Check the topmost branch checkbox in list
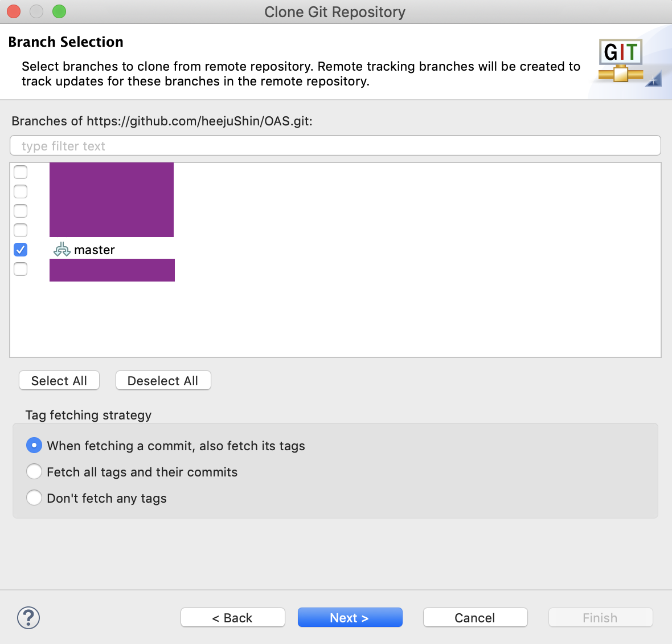Screen dimensions: 672x644 tap(21, 172)
